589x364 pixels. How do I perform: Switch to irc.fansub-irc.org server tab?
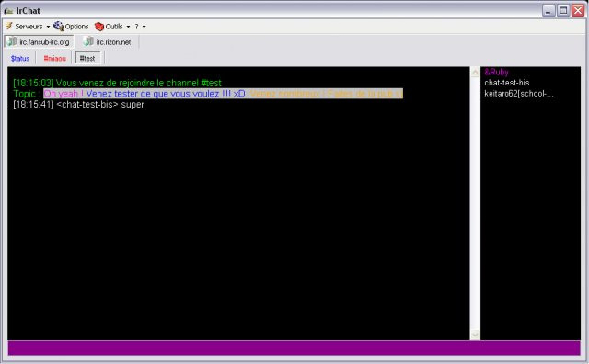point(39,41)
